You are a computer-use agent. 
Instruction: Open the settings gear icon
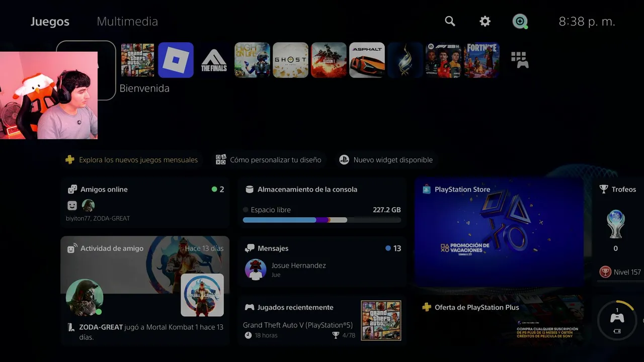click(x=485, y=21)
